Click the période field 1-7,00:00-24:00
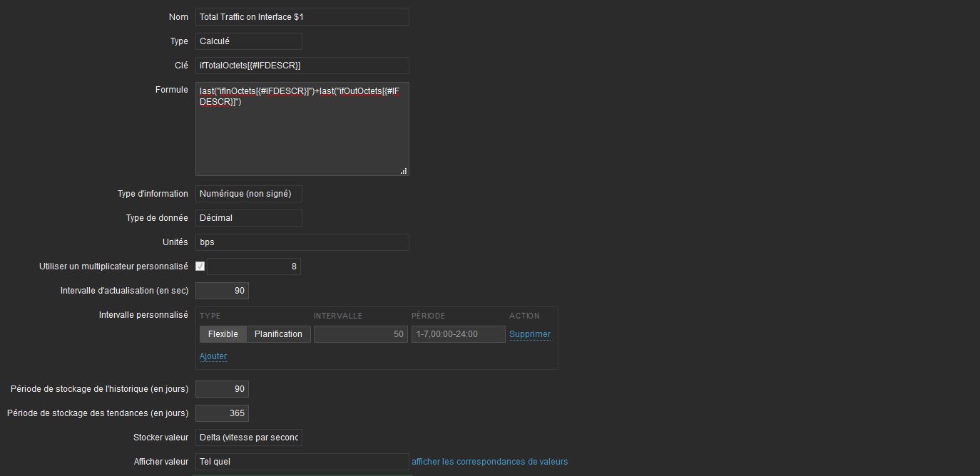 tap(459, 334)
